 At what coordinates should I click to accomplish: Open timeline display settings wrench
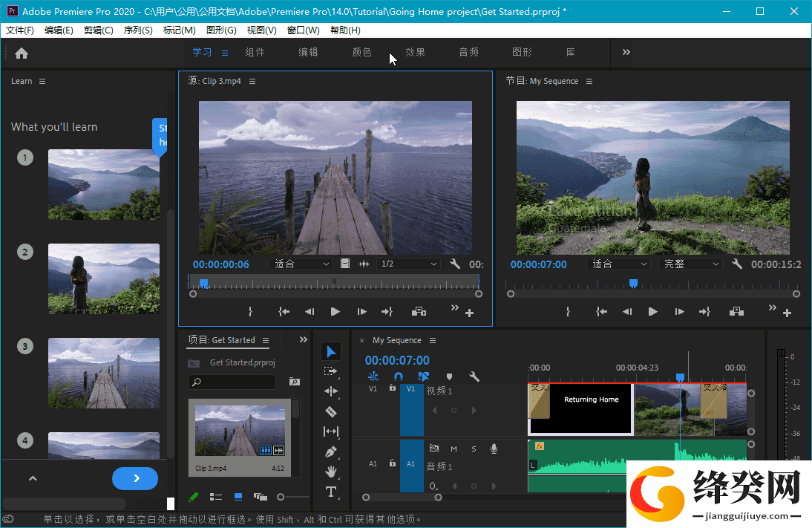[x=474, y=377]
